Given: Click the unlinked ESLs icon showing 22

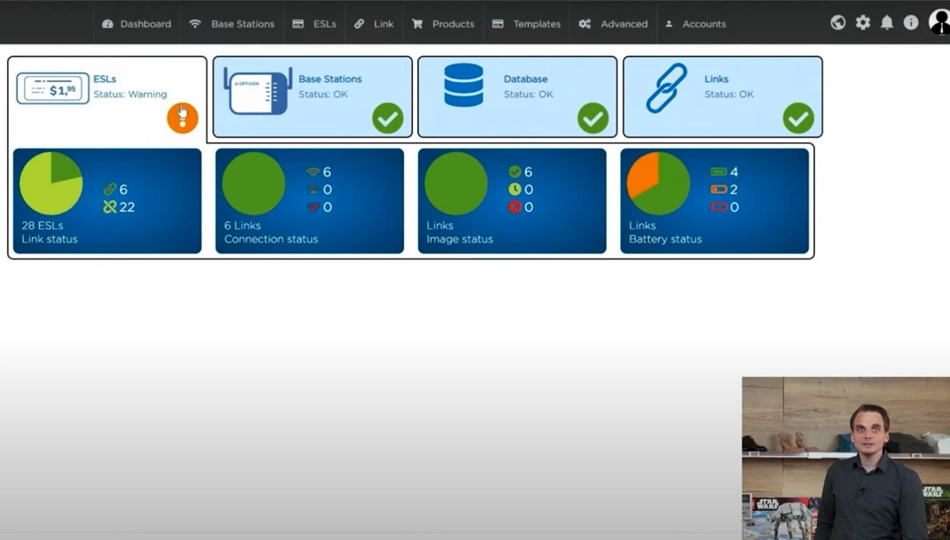Looking at the screenshot, I should [x=110, y=207].
